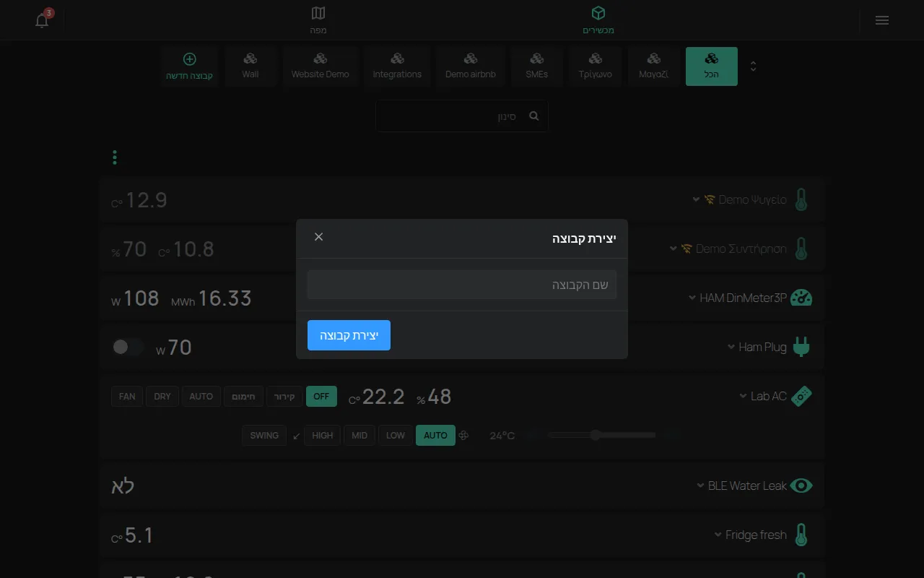Click the blue יצירת קבוצה button
924x578 pixels.
pos(349,335)
